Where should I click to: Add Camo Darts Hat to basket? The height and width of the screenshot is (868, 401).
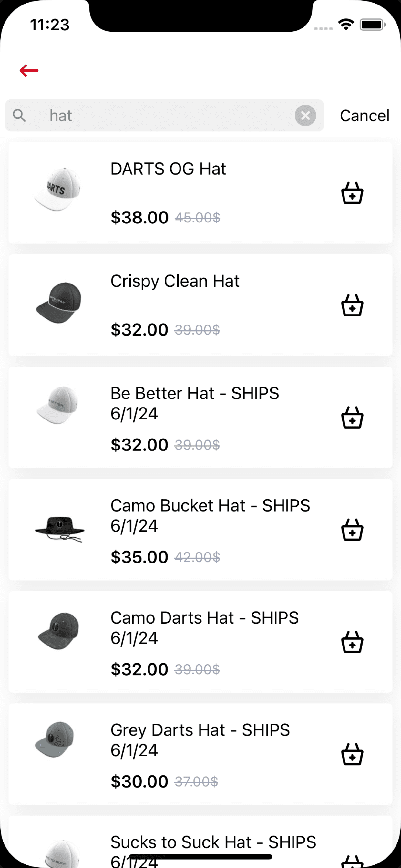coord(352,642)
